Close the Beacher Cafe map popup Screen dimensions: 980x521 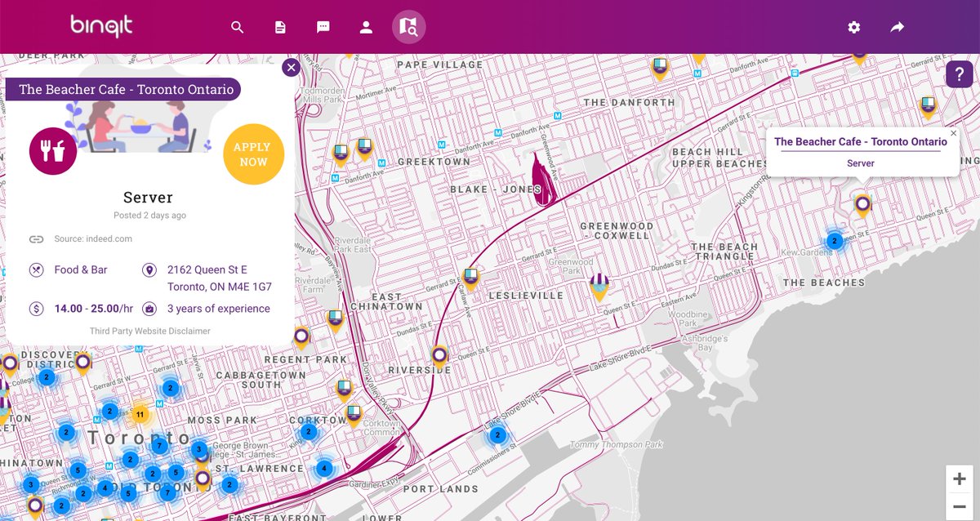[x=953, y=133]
